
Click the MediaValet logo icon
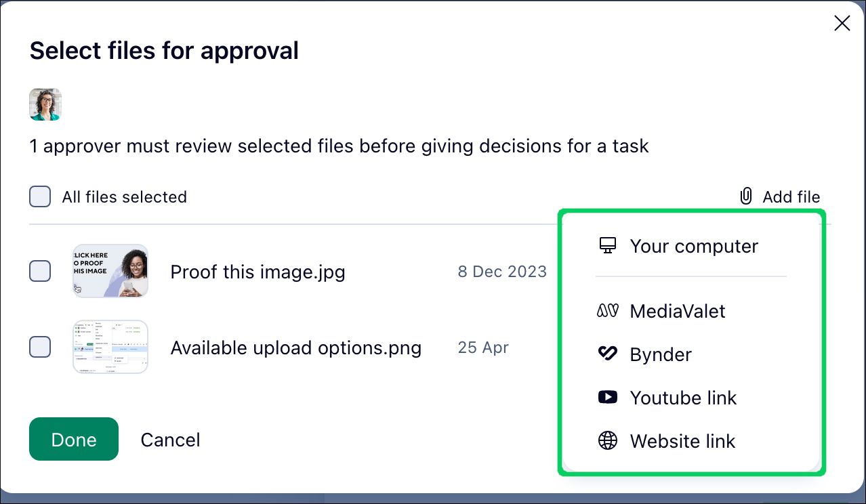tap(608, 311)
